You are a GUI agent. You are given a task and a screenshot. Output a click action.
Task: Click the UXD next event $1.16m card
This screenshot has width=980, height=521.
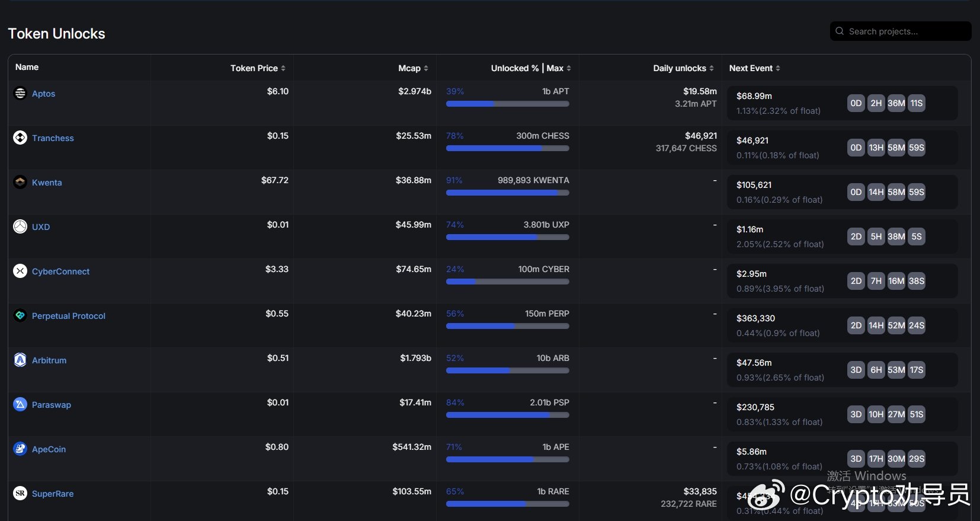point(843,236)
